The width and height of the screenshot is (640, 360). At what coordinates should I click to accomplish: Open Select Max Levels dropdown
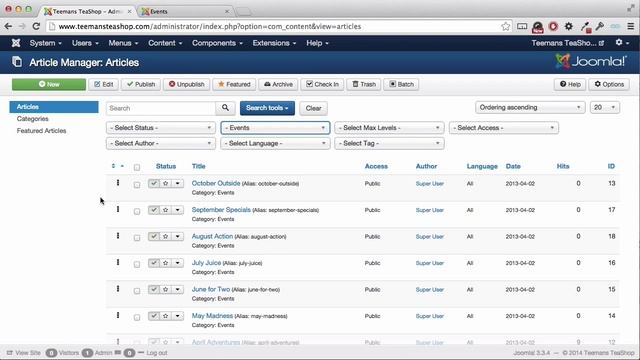pyautogui.click(x=389, y=128)
